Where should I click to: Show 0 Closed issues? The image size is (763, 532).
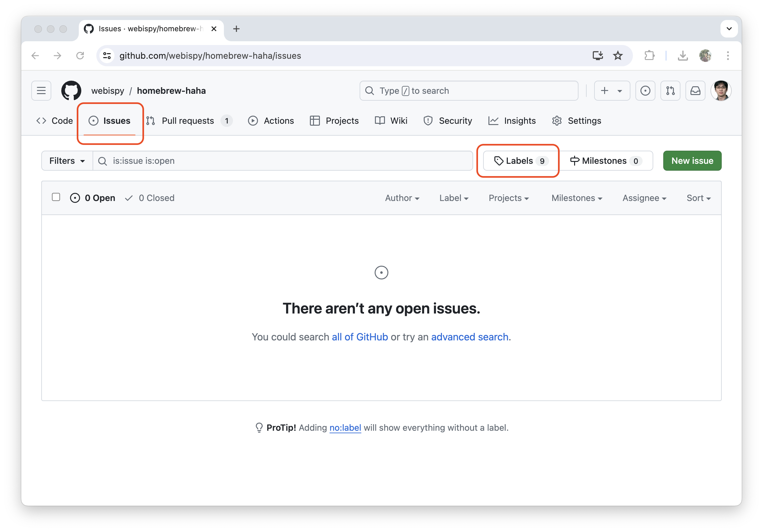point(149,198)
